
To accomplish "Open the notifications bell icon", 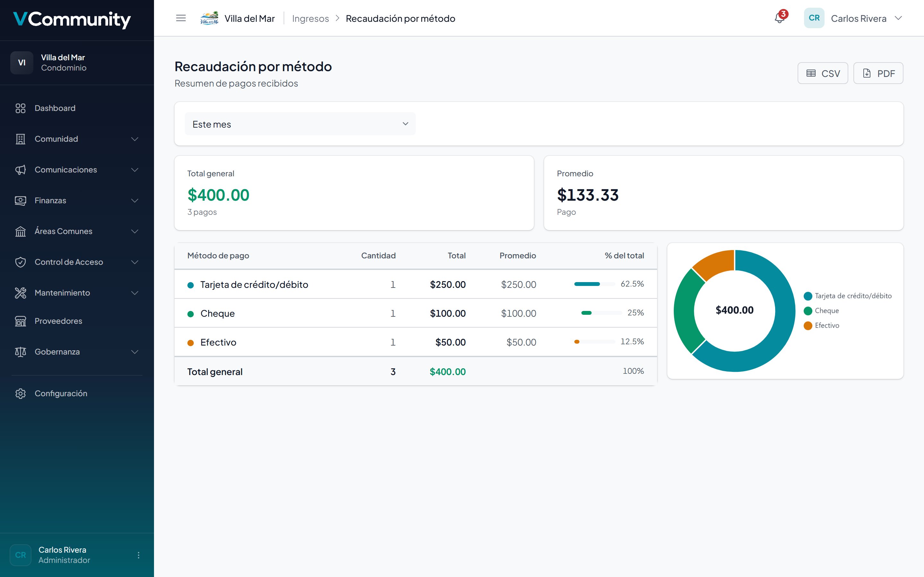I will (780, 18).
